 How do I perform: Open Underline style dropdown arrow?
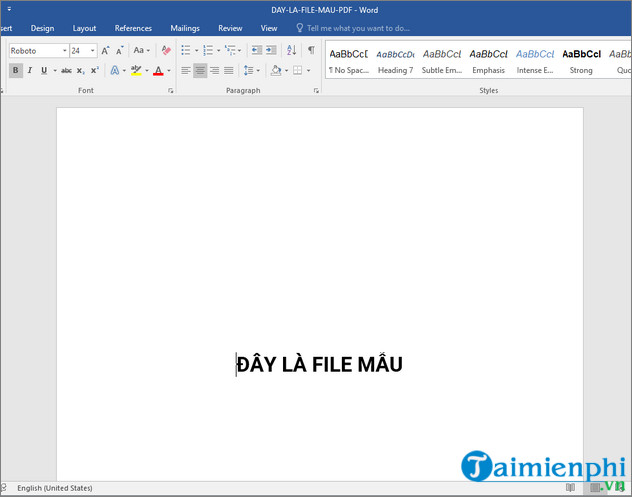pos(55,71)
